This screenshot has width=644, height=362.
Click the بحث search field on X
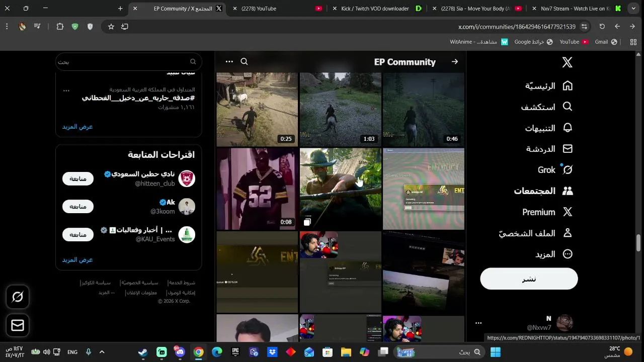coord(128,61)
